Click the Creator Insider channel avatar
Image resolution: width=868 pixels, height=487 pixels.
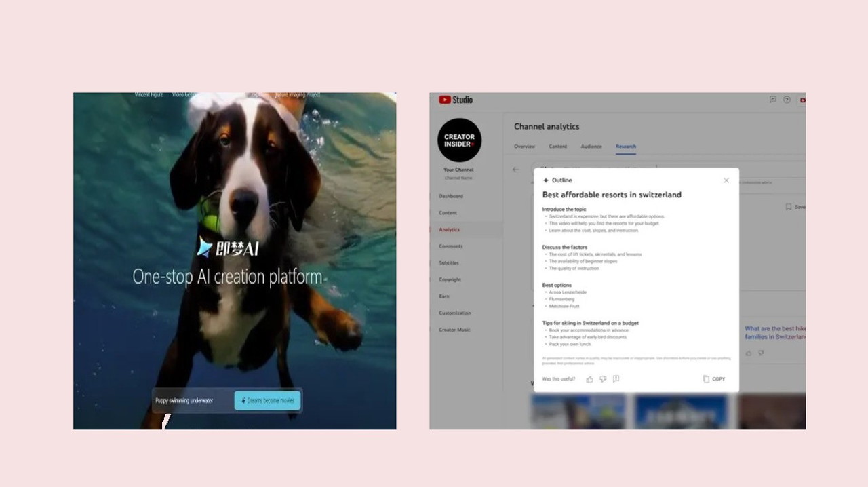click(459, 140)
